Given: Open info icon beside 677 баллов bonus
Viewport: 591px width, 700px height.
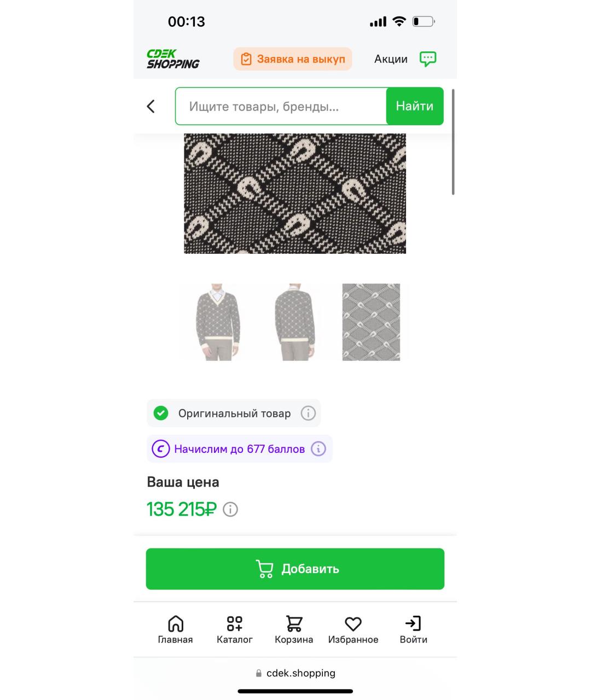Looking at the screenshot, I should pyautogui.click(x=318, y=449).
